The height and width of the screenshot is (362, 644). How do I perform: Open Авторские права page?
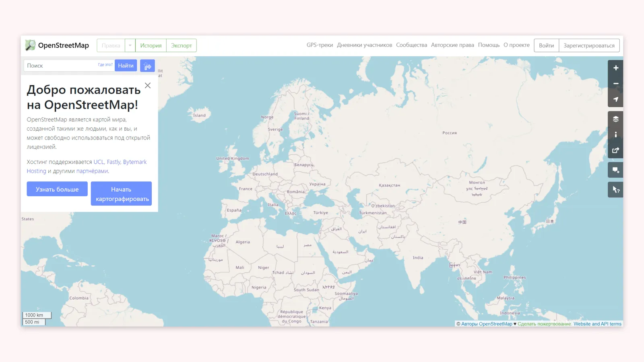(x=452, y=45)
